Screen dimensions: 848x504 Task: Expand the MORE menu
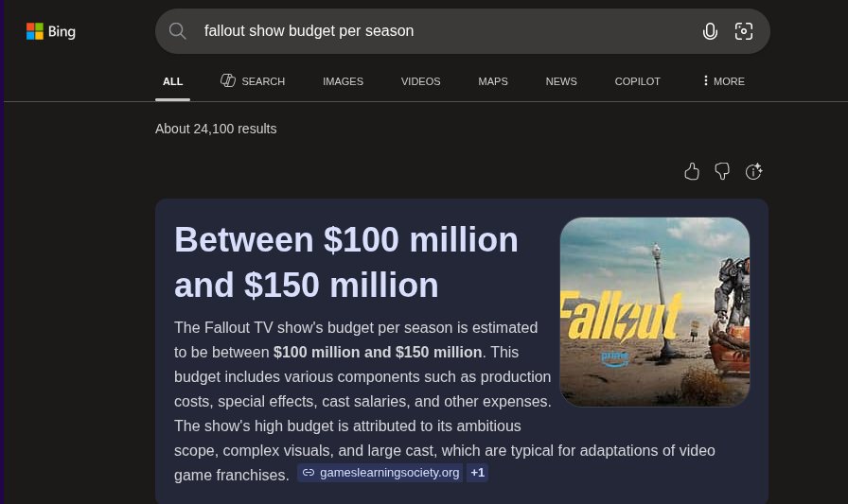click(724, 81)
